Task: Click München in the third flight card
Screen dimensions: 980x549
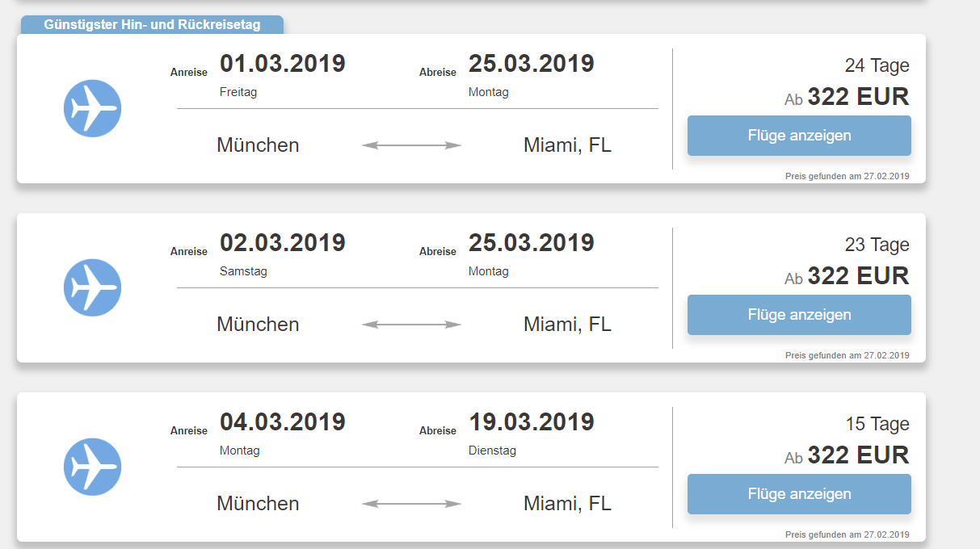Action: click(x=258, y=504)
